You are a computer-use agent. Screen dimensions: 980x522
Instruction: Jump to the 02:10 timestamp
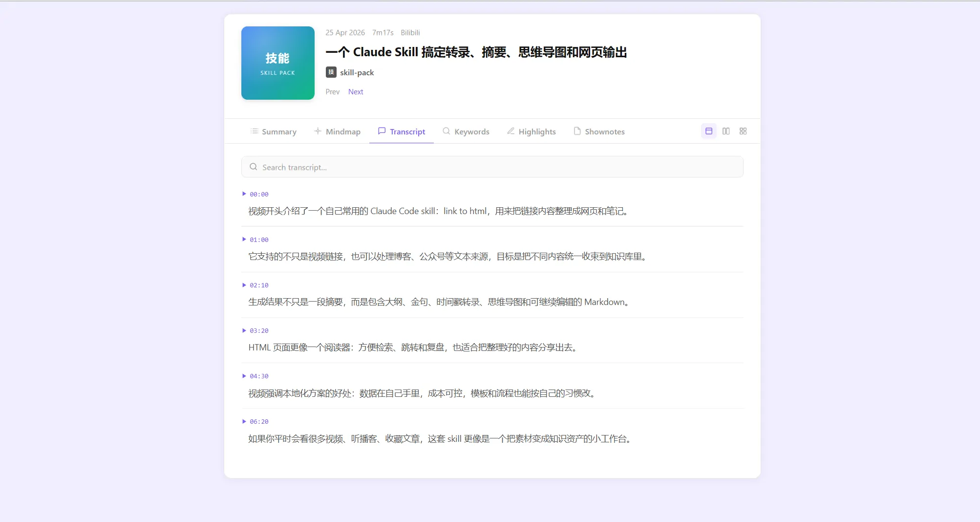[259, 285]
